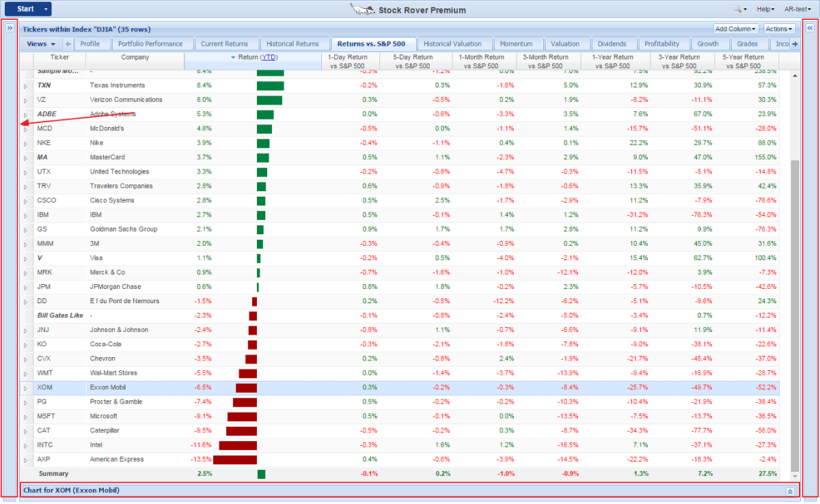The width and height of the screenshot is (820, 504).
Task: Open the Actions dropdown
Action: 779,29
